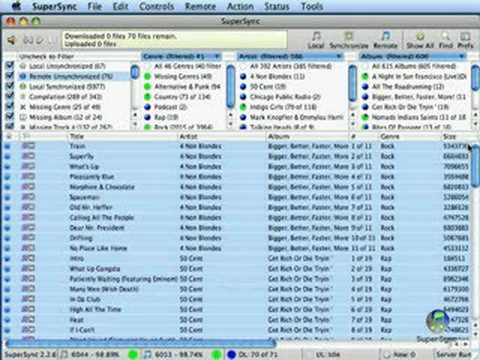
Task: Open the Album (filtered) dropdown header
Action: 413,56
